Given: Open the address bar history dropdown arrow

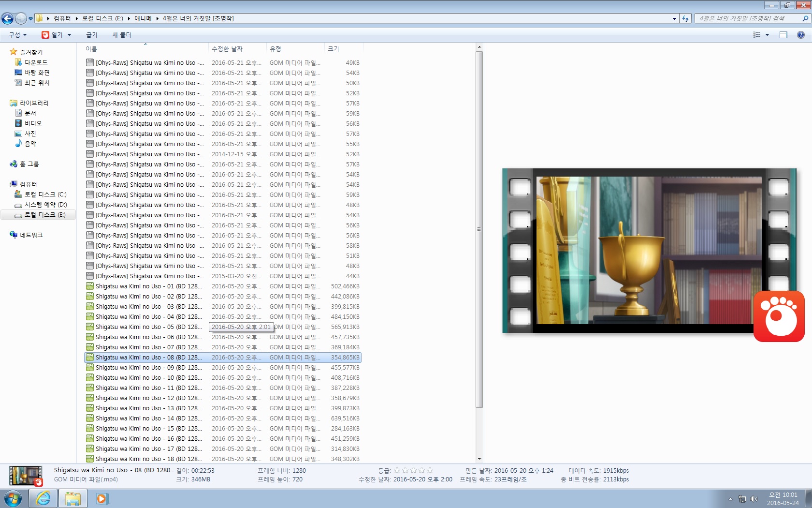Looking at the screenshot, I should pyautogui.click(x=674, y=18).
